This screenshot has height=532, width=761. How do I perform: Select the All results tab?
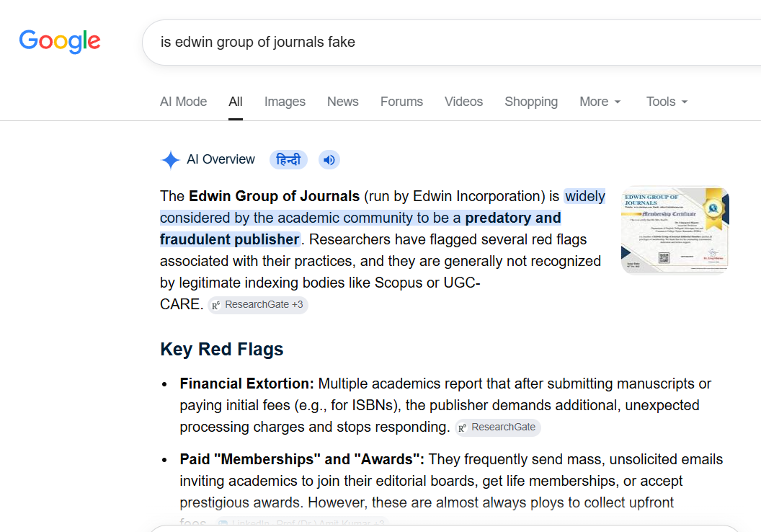[236, 102]
